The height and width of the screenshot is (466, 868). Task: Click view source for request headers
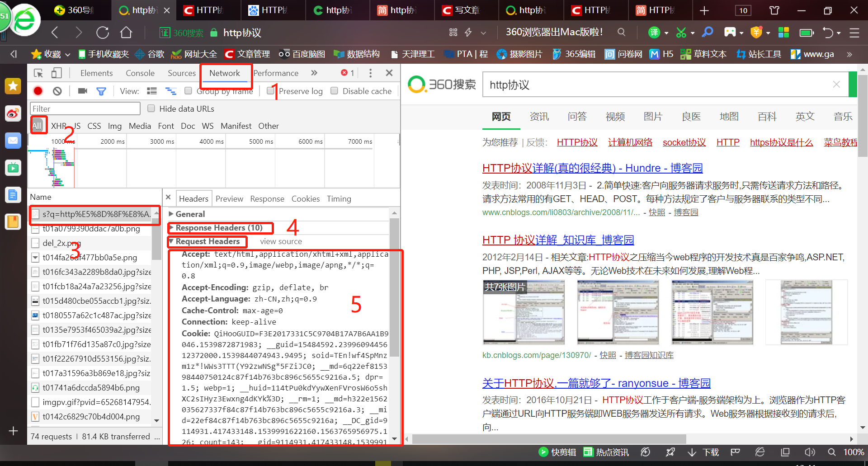click(x=281, y=241)
